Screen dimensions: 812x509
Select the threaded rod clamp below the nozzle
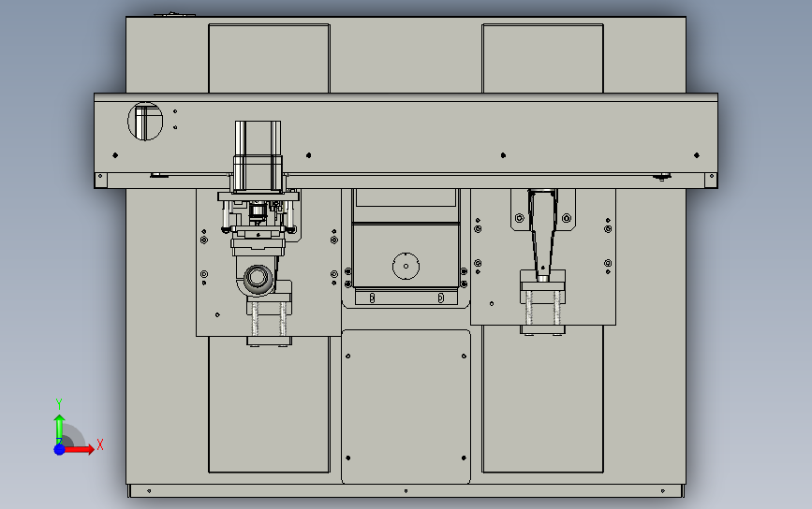542,308
